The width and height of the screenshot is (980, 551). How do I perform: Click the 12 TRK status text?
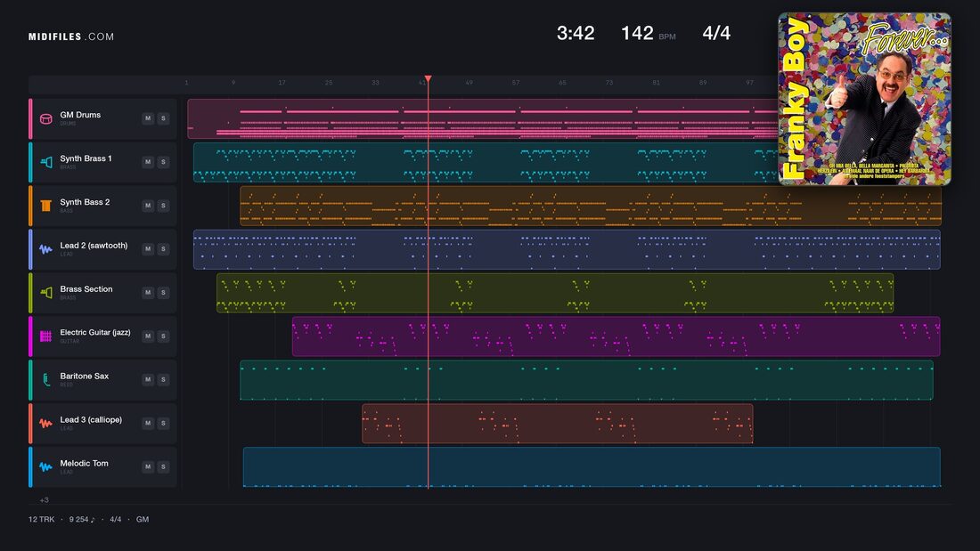click(41, 519)
